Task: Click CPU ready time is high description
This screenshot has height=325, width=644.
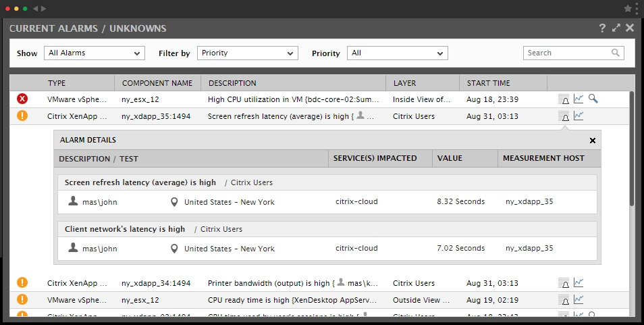Action: pyautogui.click(x=292, y=300)
